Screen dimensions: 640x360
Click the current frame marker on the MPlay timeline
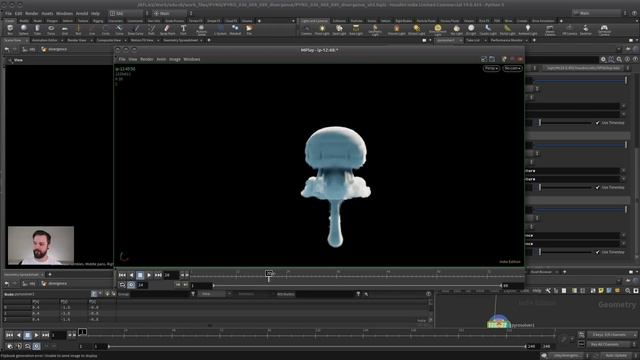[x=269, y=274]
